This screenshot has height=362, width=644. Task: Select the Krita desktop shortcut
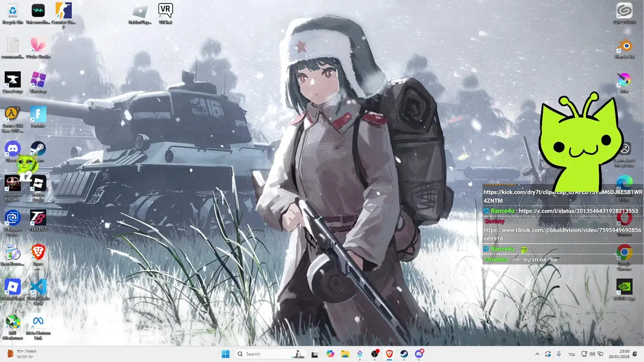[x=624, y=83]
